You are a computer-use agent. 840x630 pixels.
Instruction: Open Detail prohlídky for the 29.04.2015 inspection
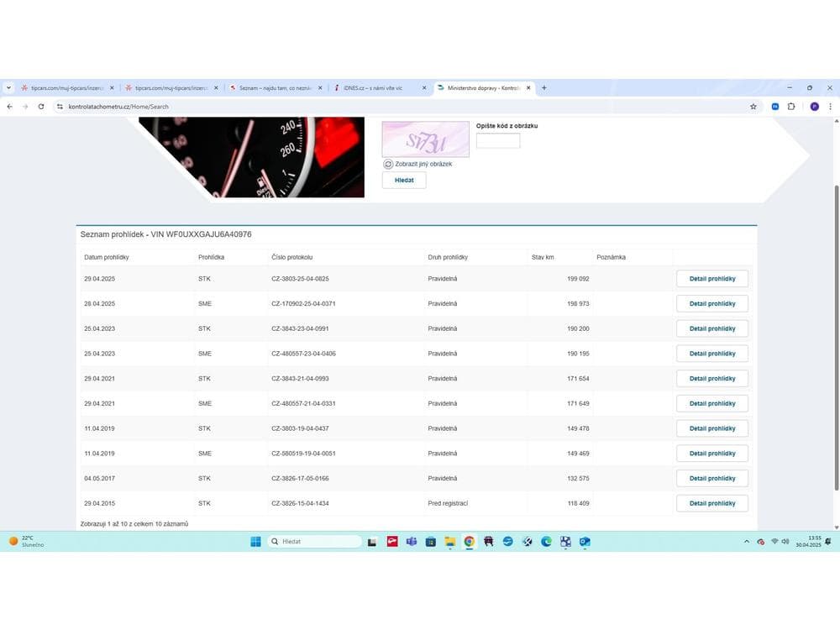[x=712, y=503]
